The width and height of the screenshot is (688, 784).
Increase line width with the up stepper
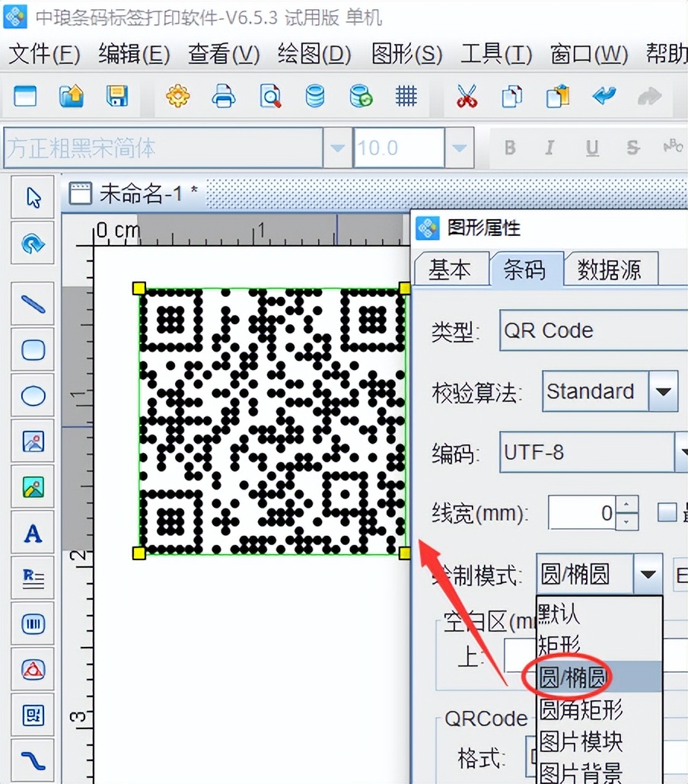point(627,504)
